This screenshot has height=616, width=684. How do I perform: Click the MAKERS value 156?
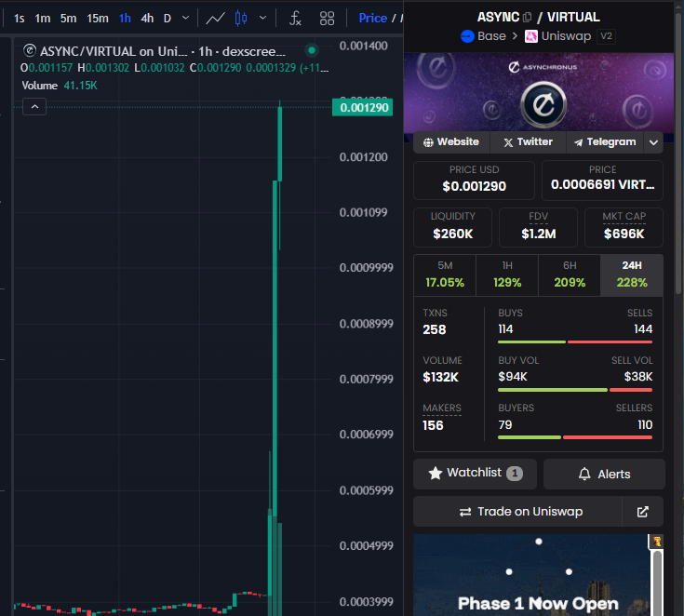(433, 425)
